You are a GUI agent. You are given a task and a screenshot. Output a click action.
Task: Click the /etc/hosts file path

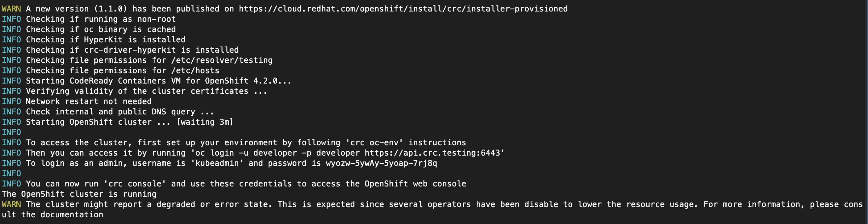pyautogui.click(x=195, y=71)
